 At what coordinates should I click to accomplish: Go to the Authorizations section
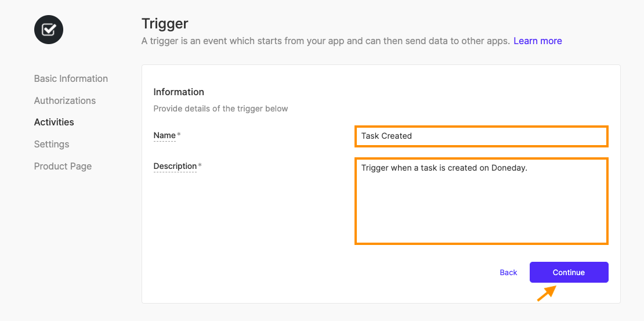point(65,100)
